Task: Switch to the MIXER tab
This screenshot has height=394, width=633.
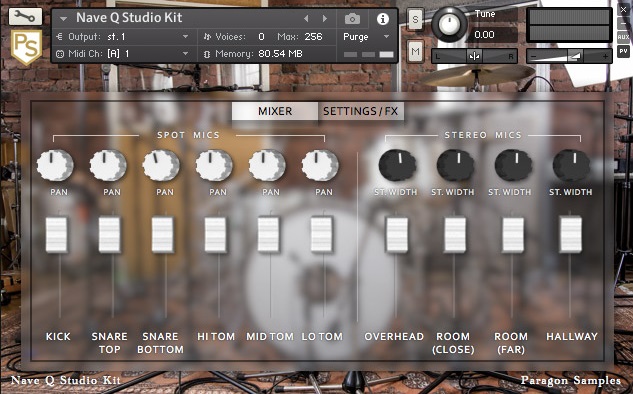Action: [275, 111]
